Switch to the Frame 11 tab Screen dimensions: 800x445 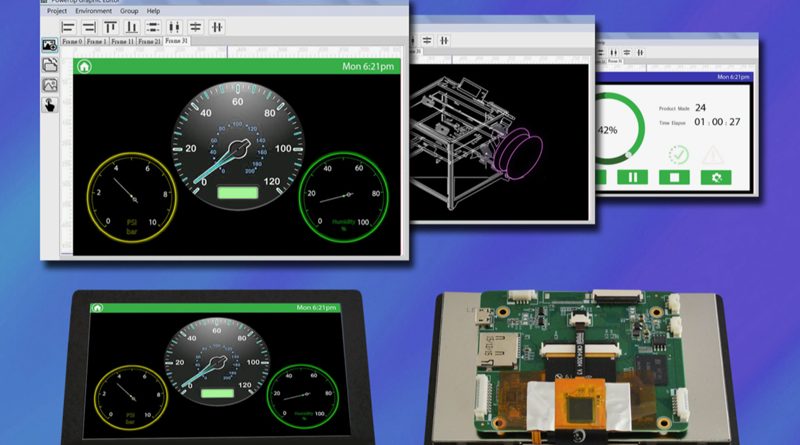coord(122,42)
